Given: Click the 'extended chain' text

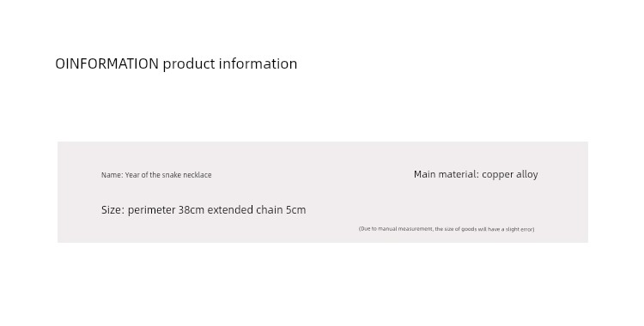Looking at the screenshot, I should pyautogui.click(x=246, y=210).
